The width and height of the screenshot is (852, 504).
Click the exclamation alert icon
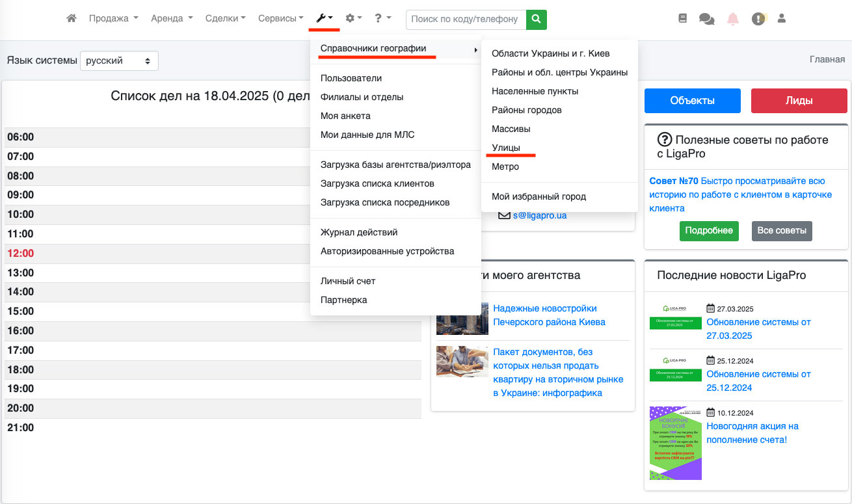[758, 19]
